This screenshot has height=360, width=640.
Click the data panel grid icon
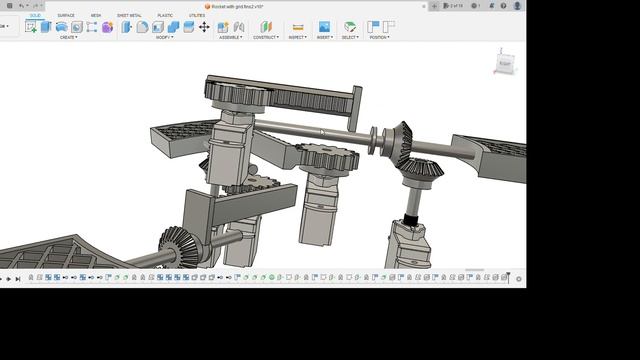[10, 6]
